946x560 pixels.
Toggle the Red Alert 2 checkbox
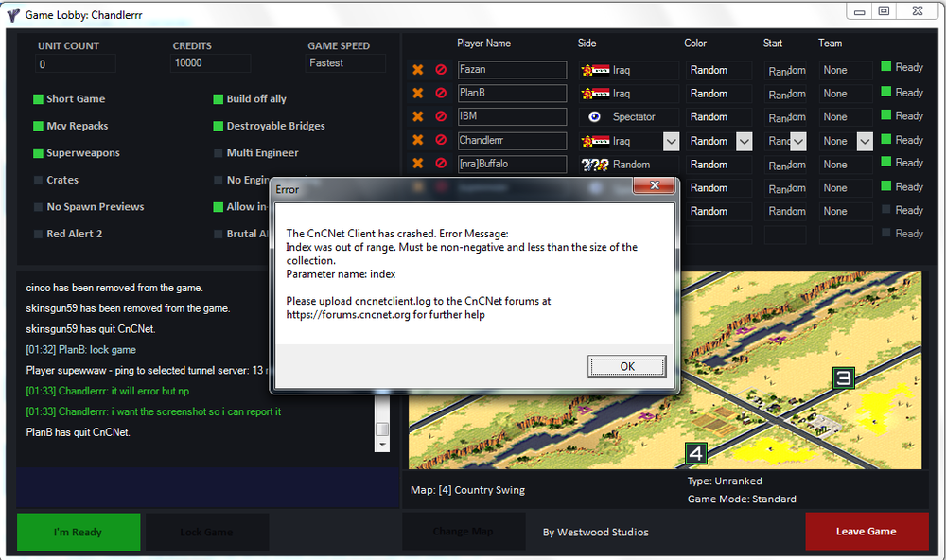coord(38,235)
